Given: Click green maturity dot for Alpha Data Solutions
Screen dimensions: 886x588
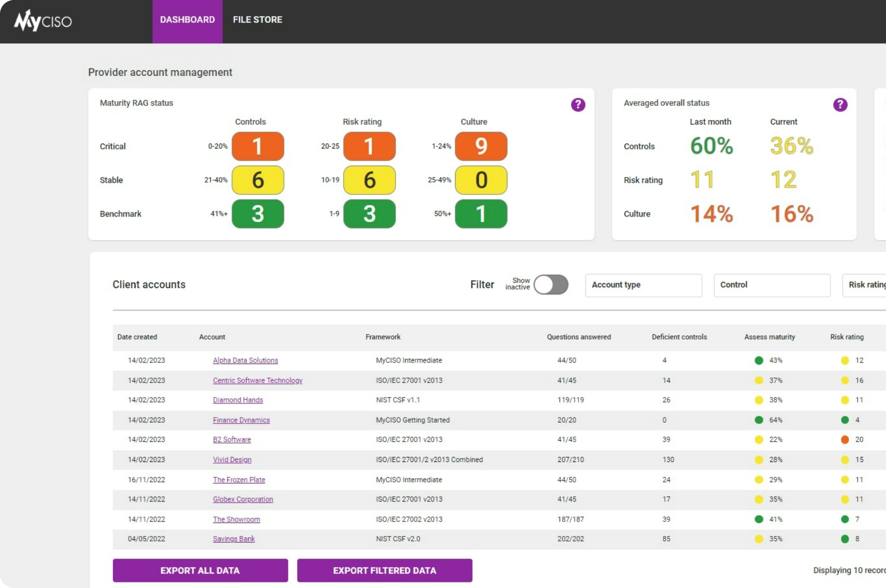Looking at the screenshot, I should click(x=759, y=360).
